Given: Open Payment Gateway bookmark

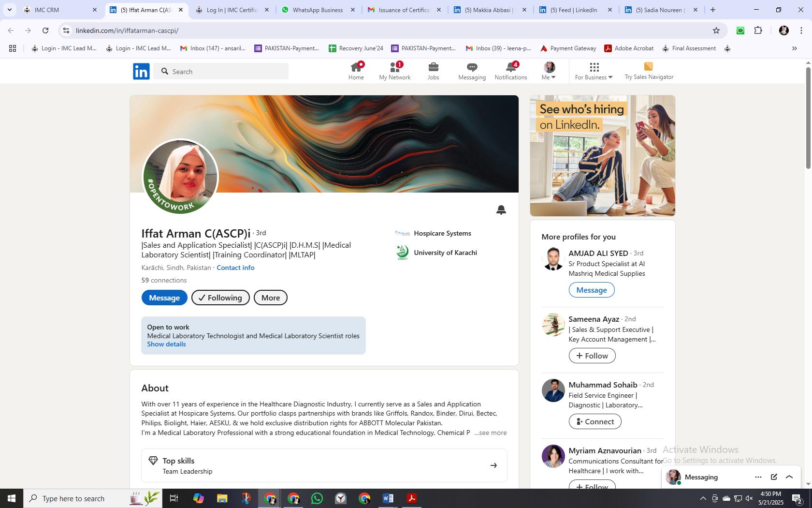Looking at the screenshot, I should tap(568, 48).
